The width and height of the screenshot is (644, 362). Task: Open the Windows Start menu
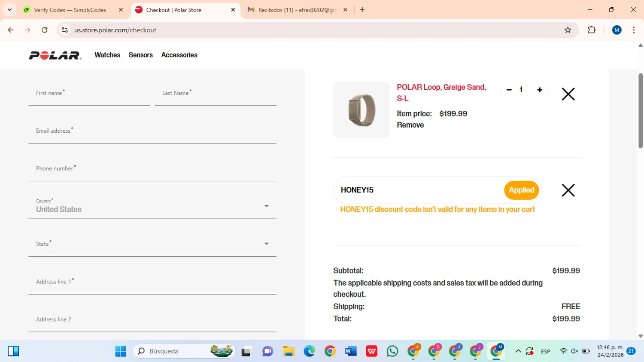[x=121, y=351]
